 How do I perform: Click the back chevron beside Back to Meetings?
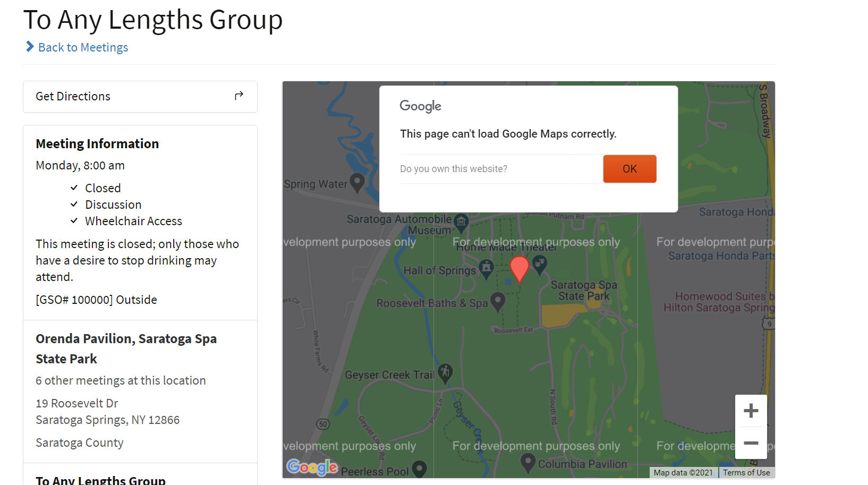(30, 47)
